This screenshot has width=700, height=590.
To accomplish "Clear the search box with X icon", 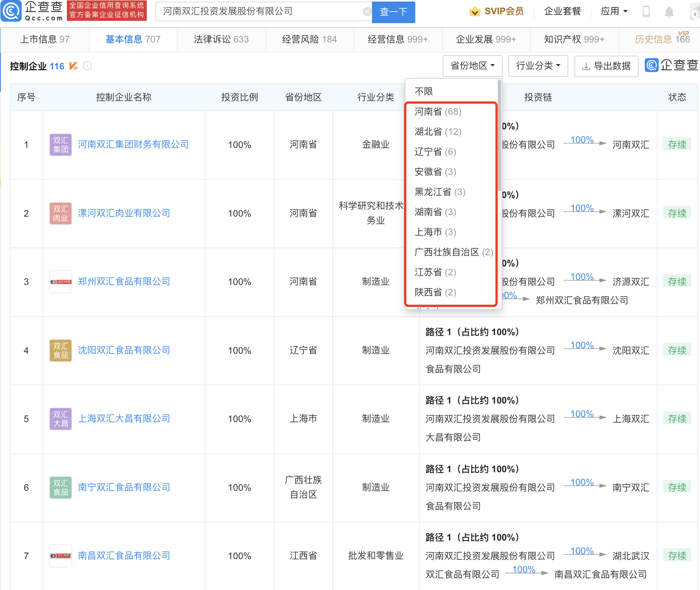I will point(367,12).
